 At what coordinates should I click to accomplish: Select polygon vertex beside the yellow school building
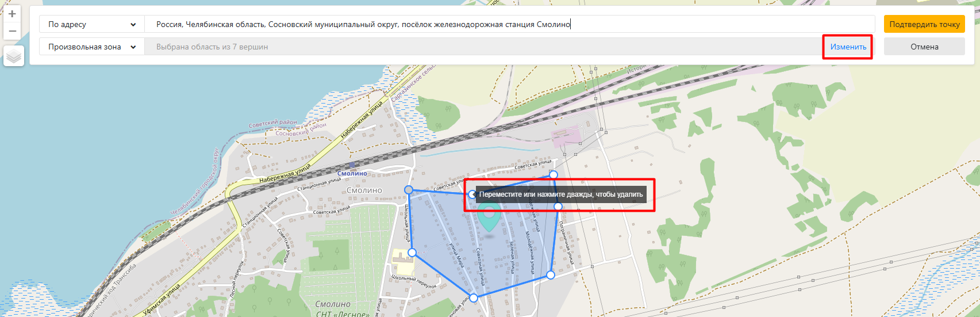click(412, 253)
